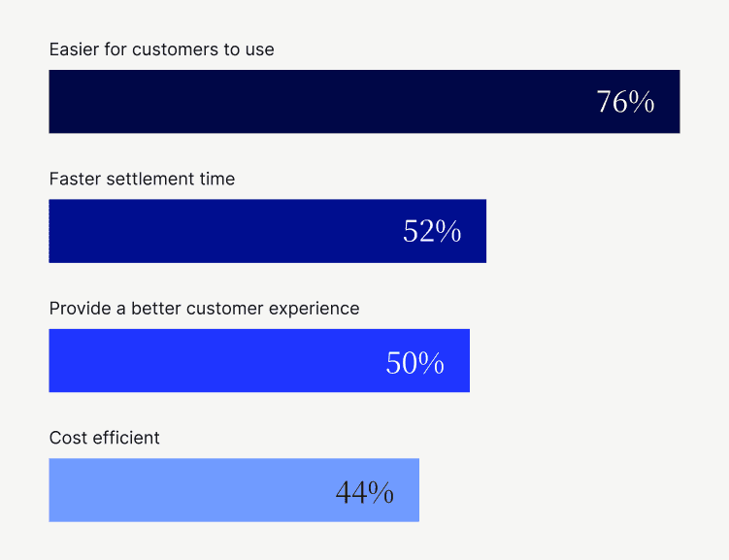Select the 'Cost efficient' label
Image resolution: width=729 pixels, height=560 pixels.
[x=104, y=438]
